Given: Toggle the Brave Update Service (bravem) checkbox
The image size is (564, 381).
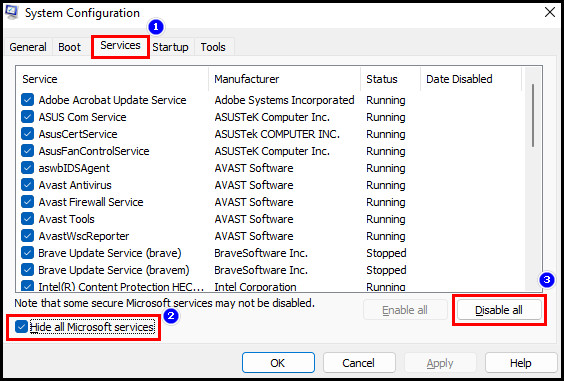Looking at the screenshot, I should click(27, 269).
